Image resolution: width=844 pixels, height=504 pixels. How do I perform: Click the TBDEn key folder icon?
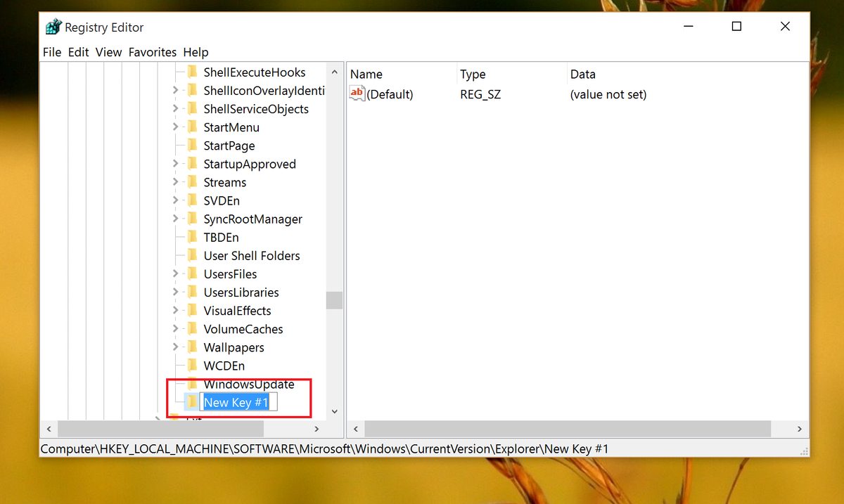point(193,237)
